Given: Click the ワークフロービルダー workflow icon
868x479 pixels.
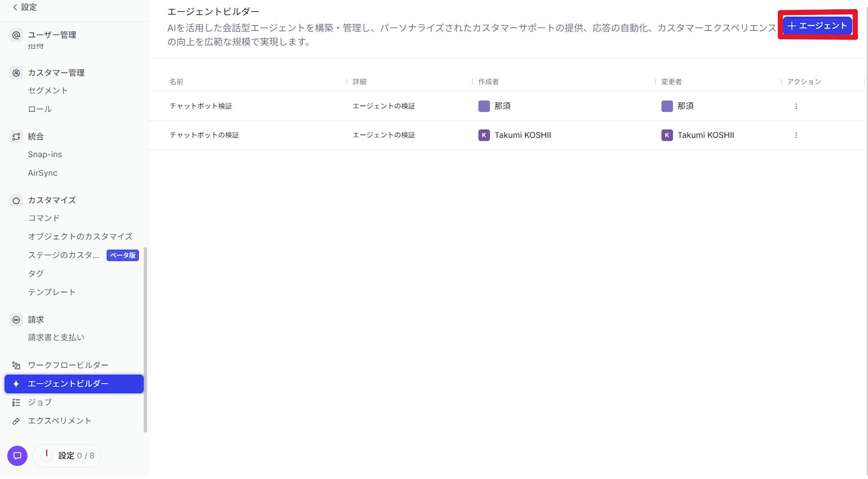Looking at the screenshot, I should 16,365.
